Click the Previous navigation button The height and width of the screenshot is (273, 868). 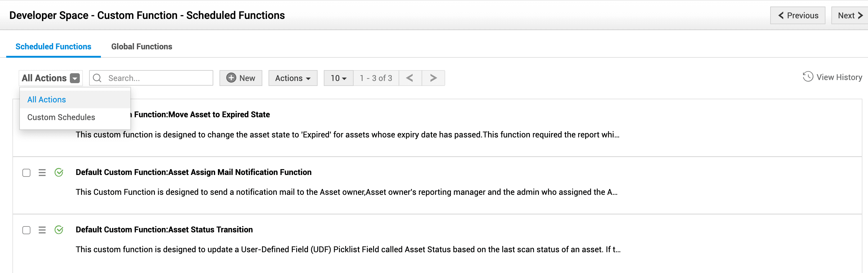pyautogui.click(x=797, y=16)
